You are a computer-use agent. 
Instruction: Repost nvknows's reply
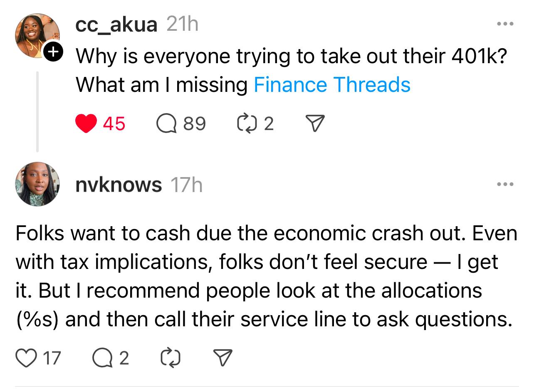pyautogui.click(x=170, y=358)
